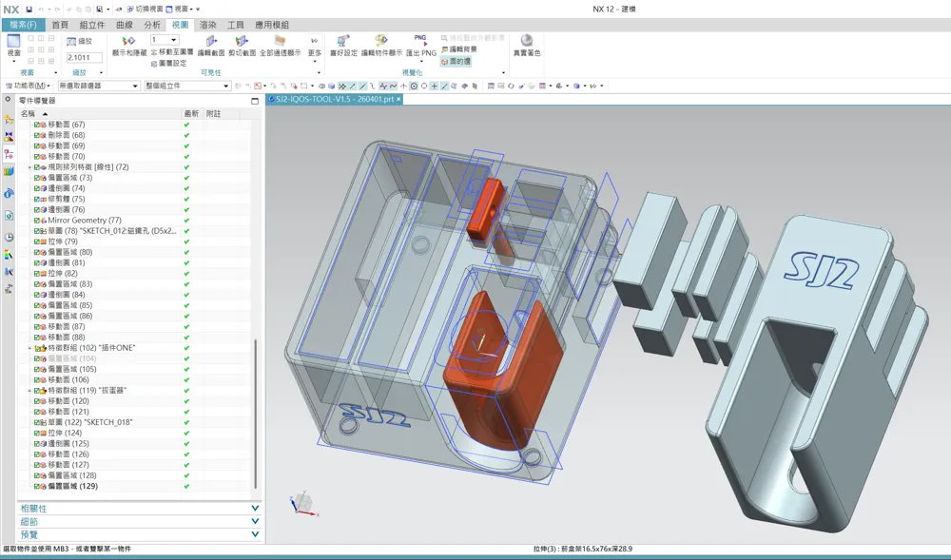This screenshot has height=560, width=951.
Task: Expand the 規則排列特徵 [線性] (72) node
Action: pos(29,167)
